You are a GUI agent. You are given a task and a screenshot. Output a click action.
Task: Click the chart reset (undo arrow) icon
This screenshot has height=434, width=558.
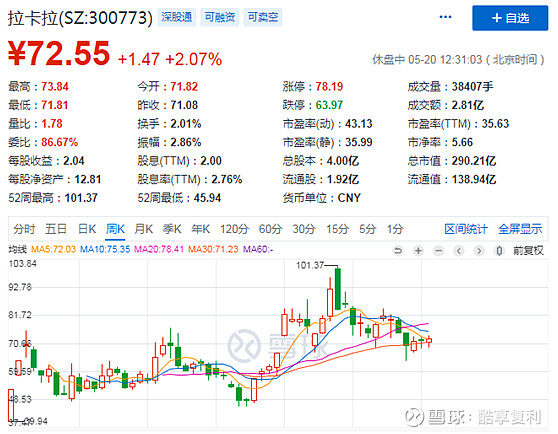point(398,251)
